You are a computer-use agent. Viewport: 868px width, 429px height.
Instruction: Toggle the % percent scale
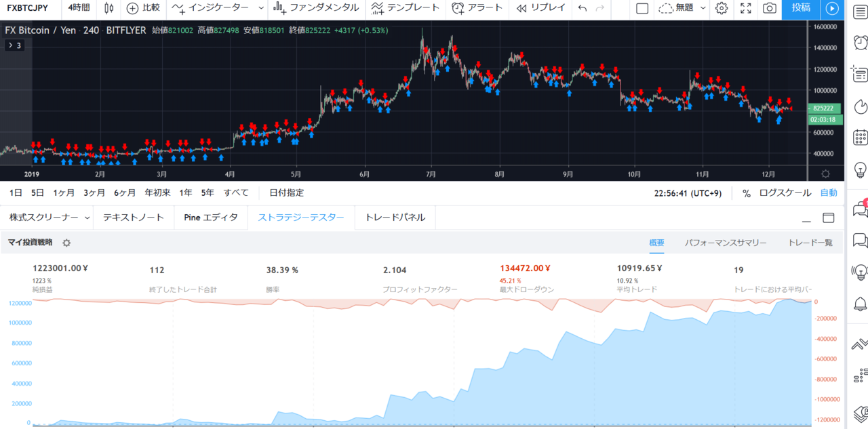tap(746, 193)
